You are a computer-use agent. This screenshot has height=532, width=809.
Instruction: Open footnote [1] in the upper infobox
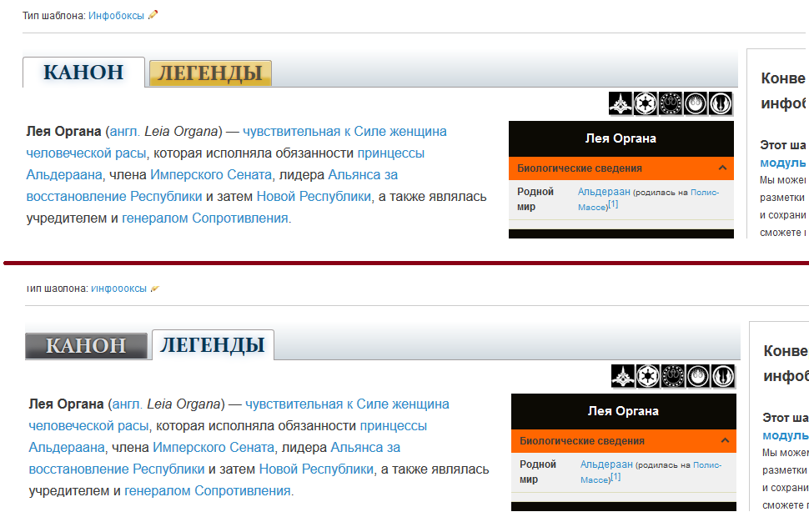(x=613, y=204)
